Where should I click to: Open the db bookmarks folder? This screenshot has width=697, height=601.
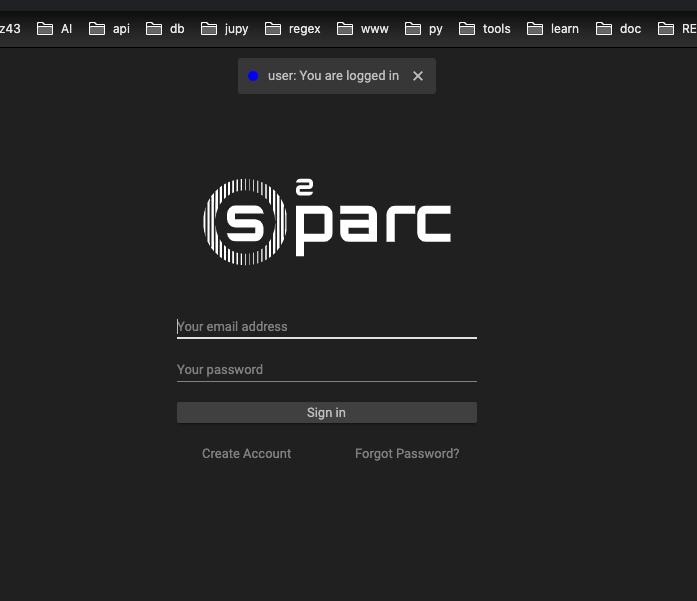(x=165, y=29)
